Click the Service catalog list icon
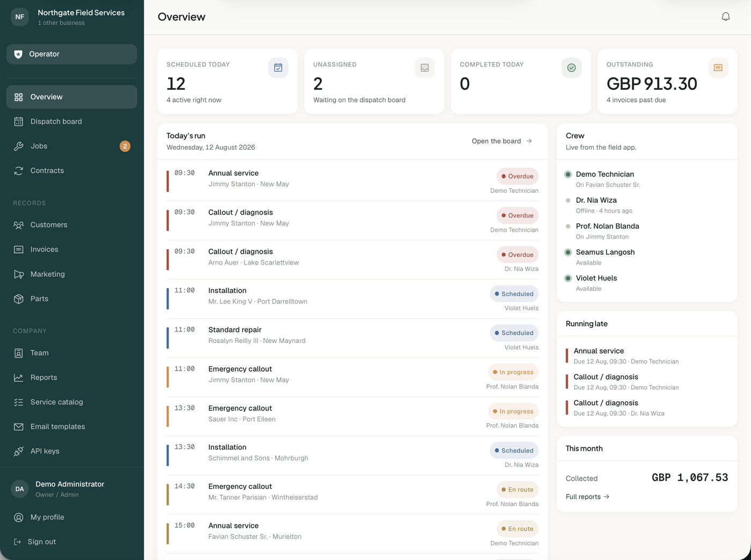Image resolution: width=751 pixels, height=560 pixels. (19, 402)
